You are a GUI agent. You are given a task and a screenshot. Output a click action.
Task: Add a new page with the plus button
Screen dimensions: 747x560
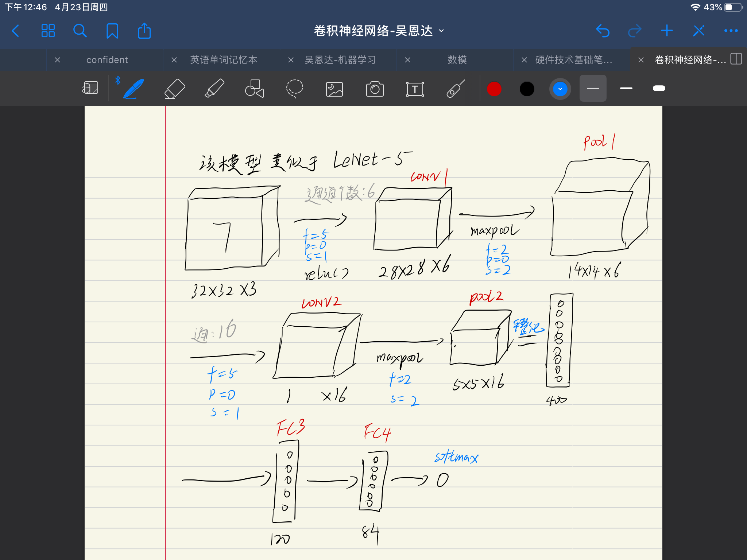pyautogui.click(x=666, y=31)
